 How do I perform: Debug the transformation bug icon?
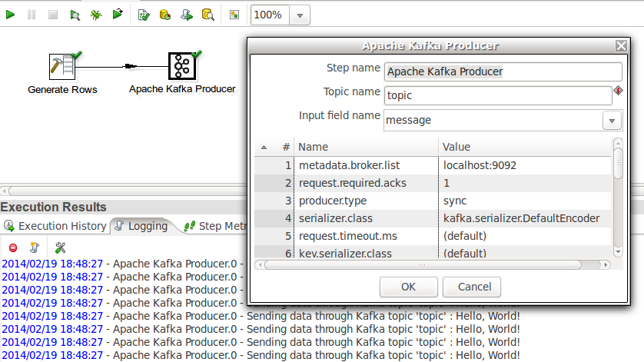96,15
